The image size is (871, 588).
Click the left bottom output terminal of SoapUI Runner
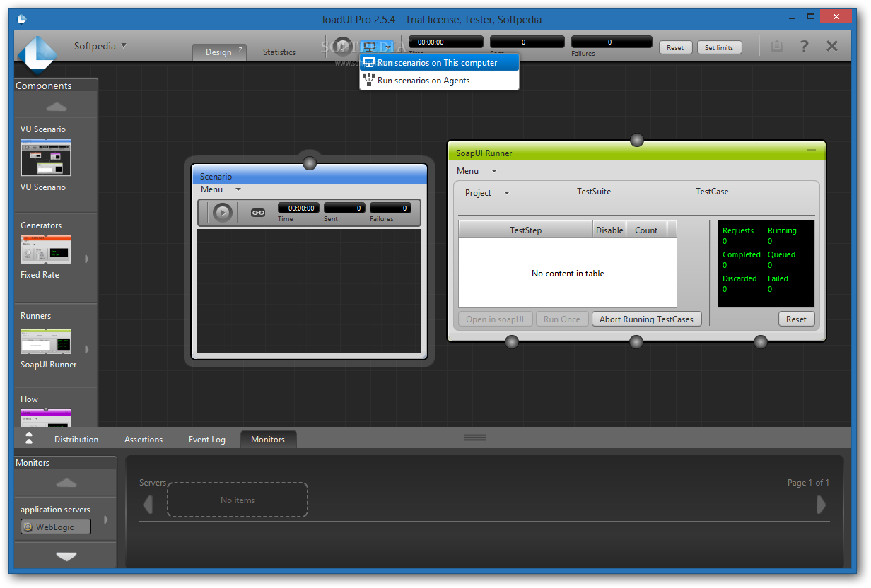512,342
